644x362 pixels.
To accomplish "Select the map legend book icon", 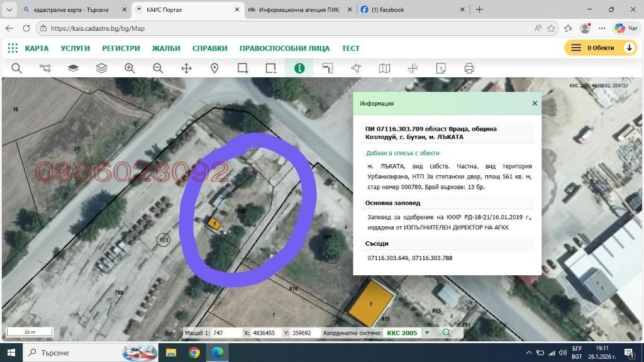I will tap(384, 68).
